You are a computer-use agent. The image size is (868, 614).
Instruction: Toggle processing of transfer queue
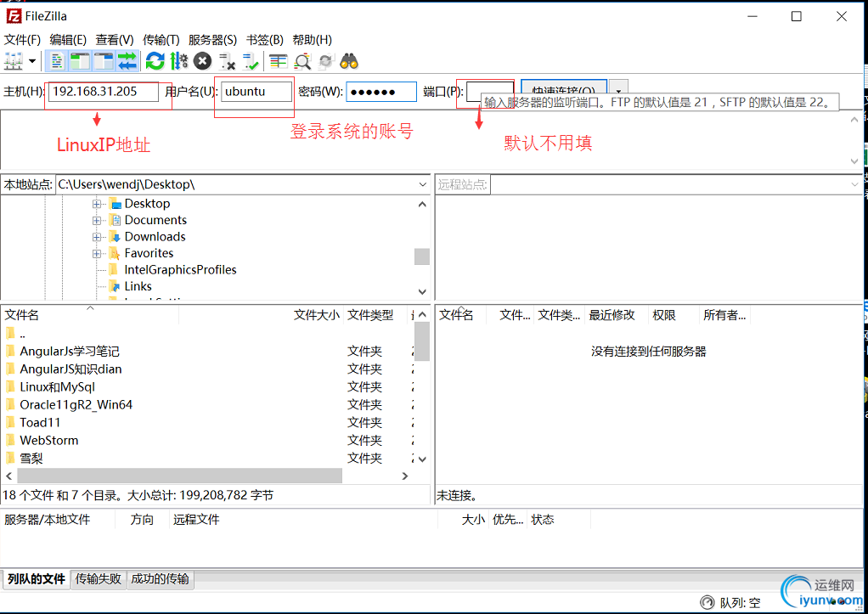[179, 61]
